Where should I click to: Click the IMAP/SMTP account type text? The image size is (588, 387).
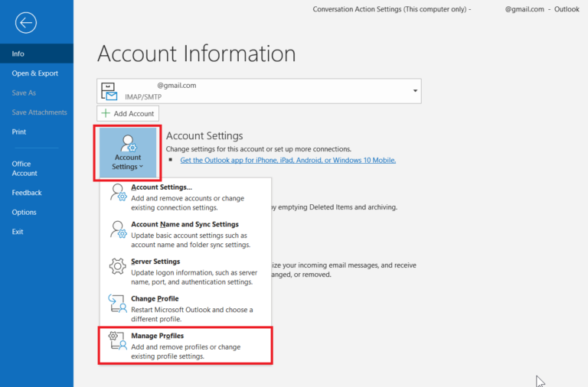(x=143, y=97)
